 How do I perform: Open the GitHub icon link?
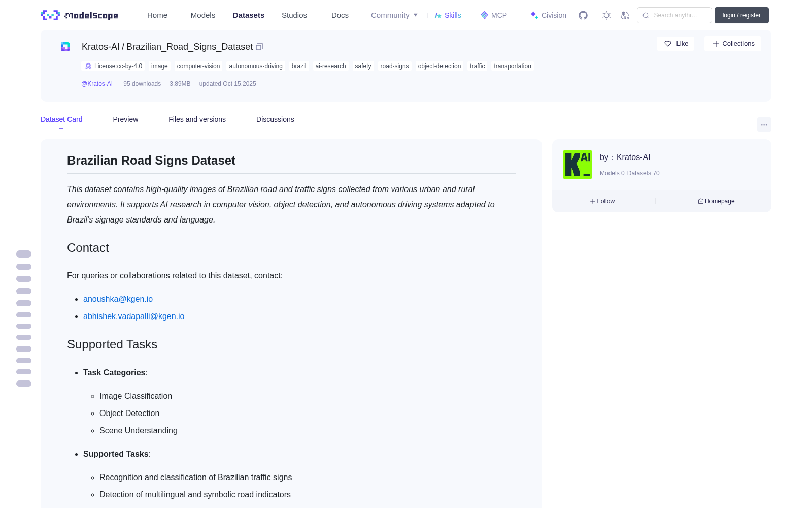(x=583, y=15)
